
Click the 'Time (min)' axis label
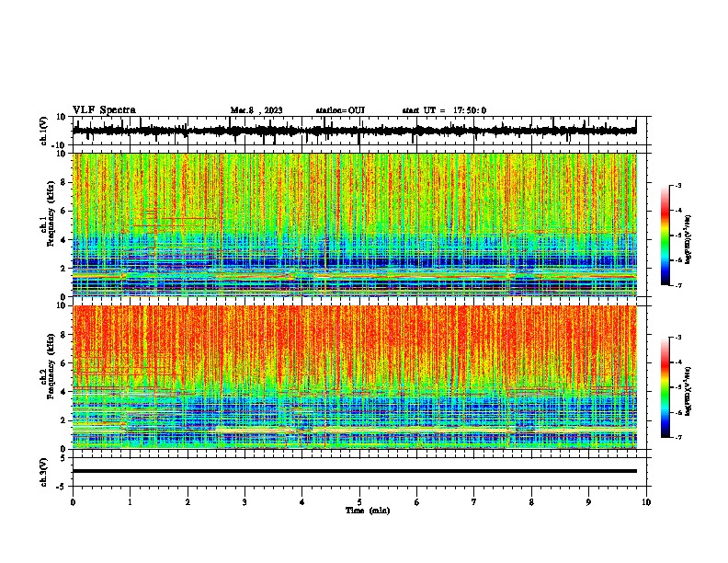[x=368, y=511]
